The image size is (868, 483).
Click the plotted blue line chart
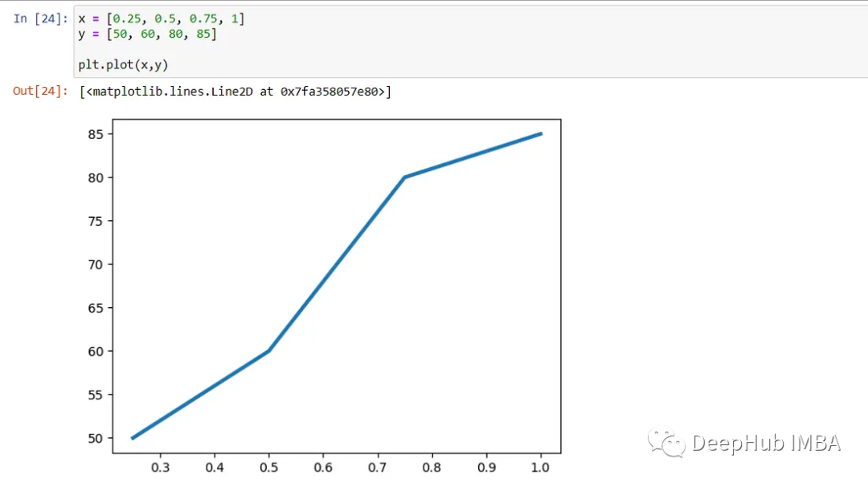pos(337,286)
